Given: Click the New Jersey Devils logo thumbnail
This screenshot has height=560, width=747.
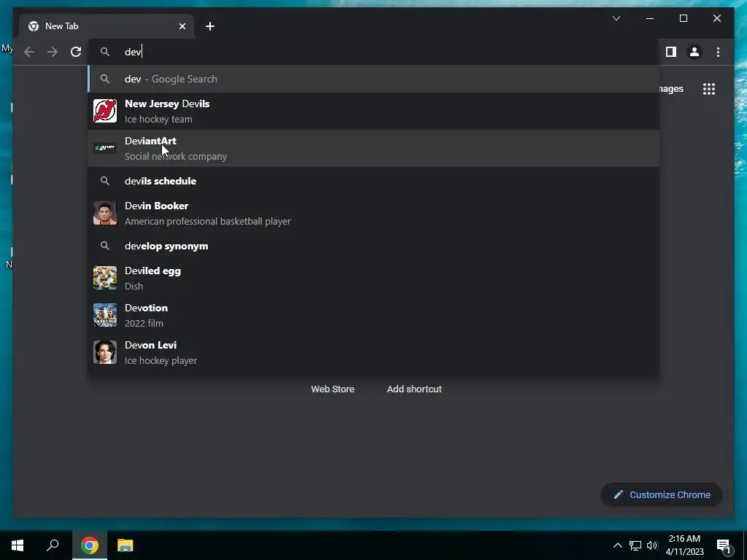Looking at the screenshot, I should [105, 111].
